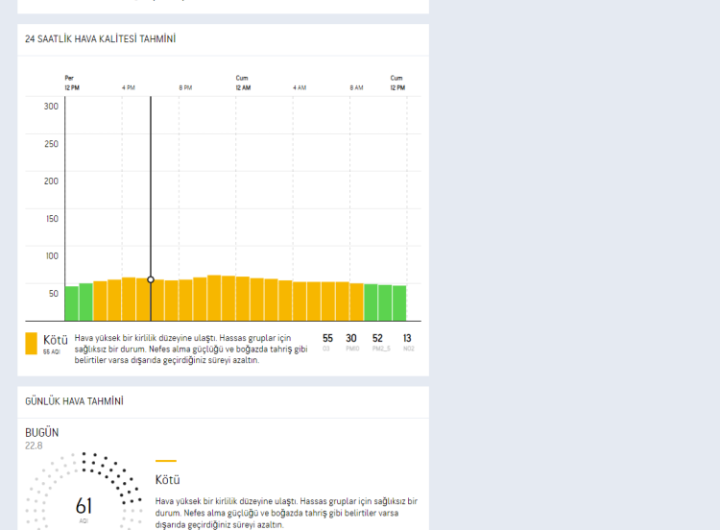Click the circular handle on the chart time marker
The width and height of the screenshot is (720, 530).
click(x=151, y=280)
